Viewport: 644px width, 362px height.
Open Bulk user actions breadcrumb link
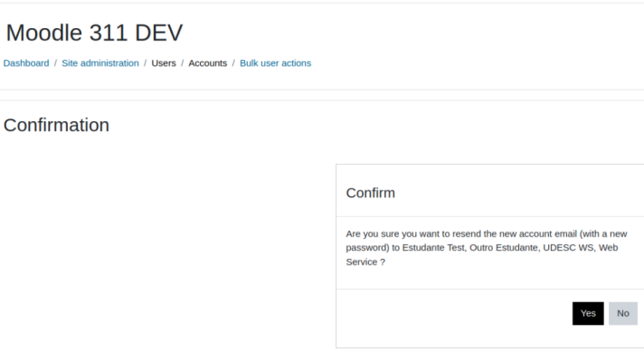(276, 63)
